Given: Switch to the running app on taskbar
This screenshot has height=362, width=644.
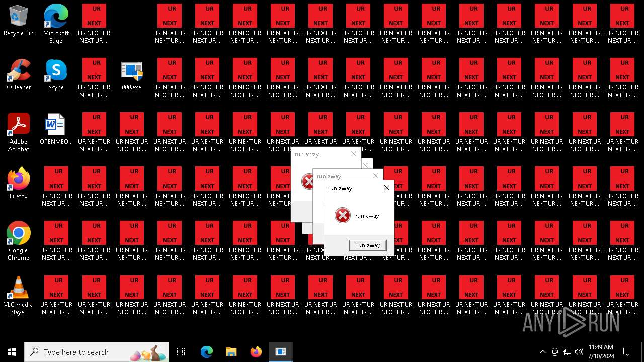Looking at the screenshot, I should pyautogui.click(x=280, y=352).
